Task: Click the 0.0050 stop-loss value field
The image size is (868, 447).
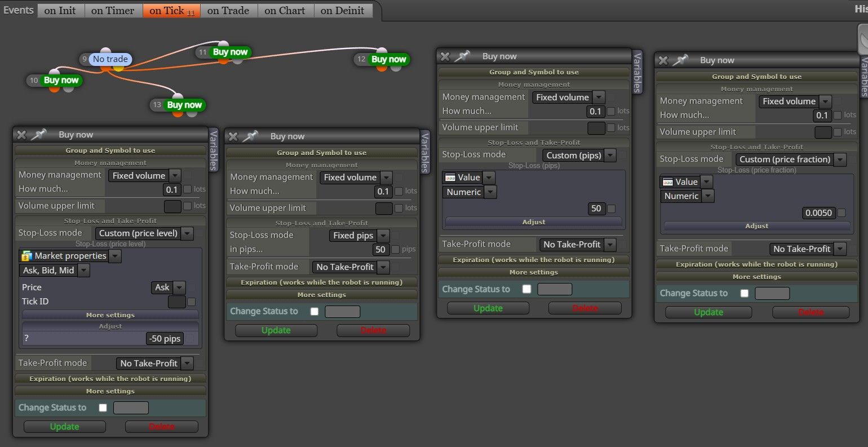Action: [819, 213]
